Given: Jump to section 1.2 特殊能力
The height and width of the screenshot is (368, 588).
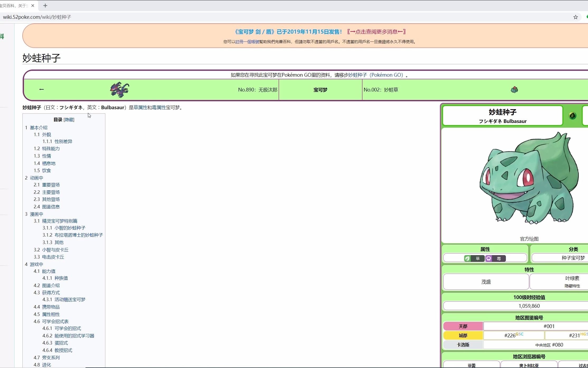Looking at the screenshot, I should (51, 149).
